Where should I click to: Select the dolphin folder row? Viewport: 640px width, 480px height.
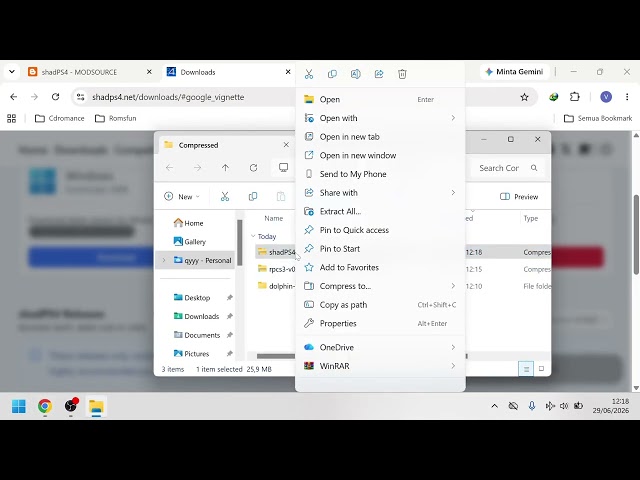[276, 286]
